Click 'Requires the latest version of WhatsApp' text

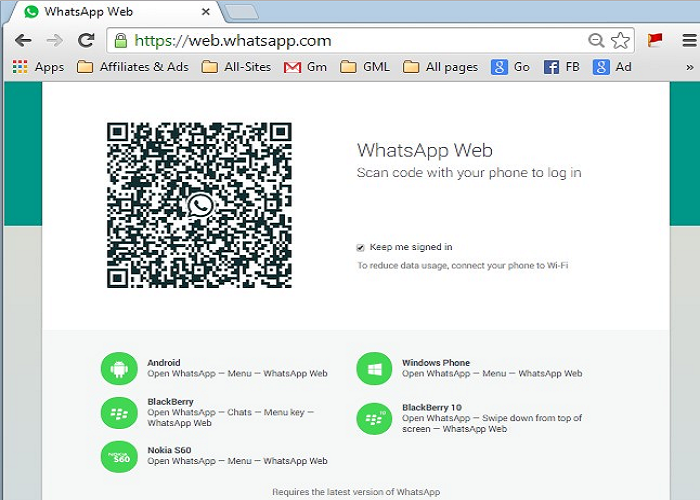tap(356, 492)
